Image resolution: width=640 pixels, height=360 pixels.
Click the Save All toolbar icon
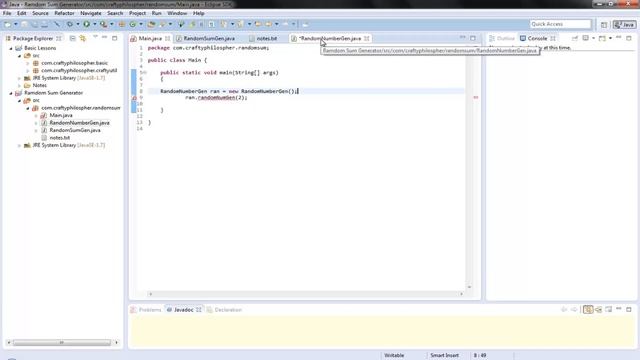(x=34, y=24)
